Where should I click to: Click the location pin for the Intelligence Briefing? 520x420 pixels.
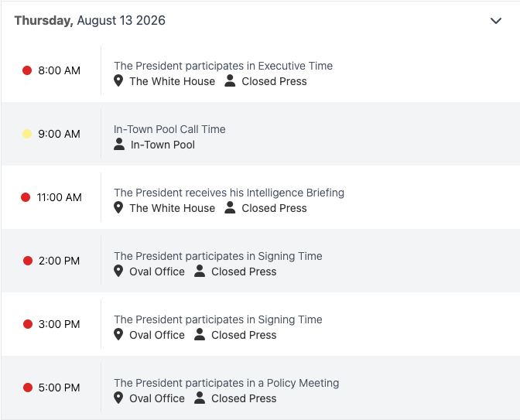pos(118,208)
